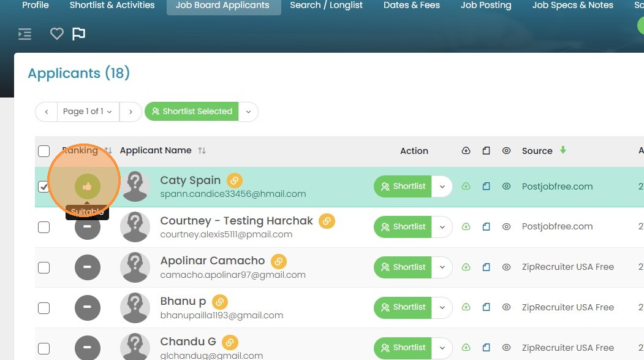Screen dimensions: 644x360
Task: View Bhanu p via eye icon
Action: click(x=506, y=307)
